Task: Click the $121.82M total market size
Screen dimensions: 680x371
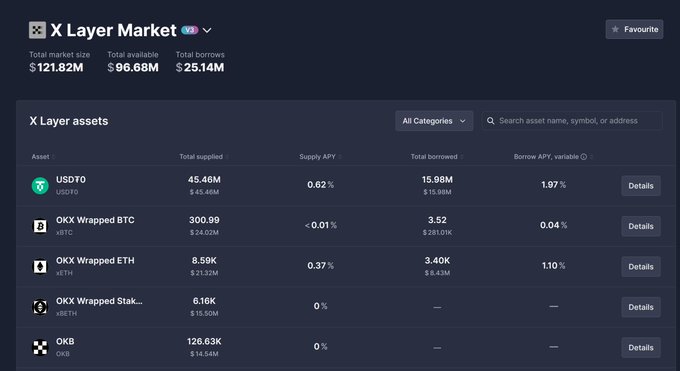Action: (x=56, y=67)
